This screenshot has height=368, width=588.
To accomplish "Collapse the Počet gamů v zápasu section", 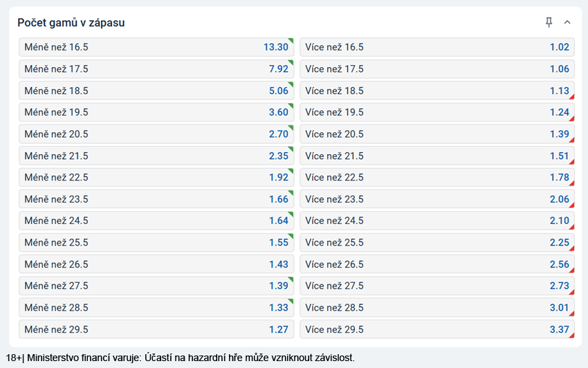I will [x=567, y=23].
